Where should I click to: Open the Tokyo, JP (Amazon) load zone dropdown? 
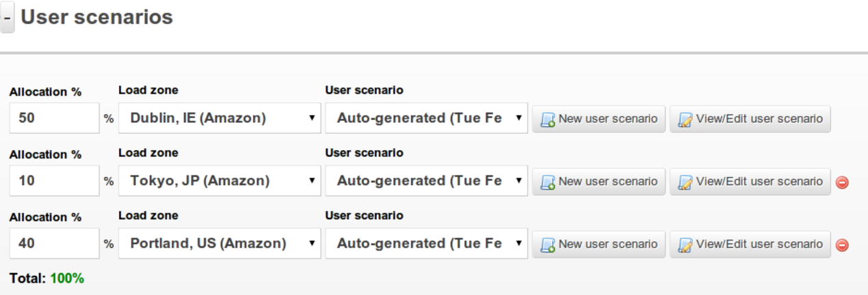[x=220, y=181]
